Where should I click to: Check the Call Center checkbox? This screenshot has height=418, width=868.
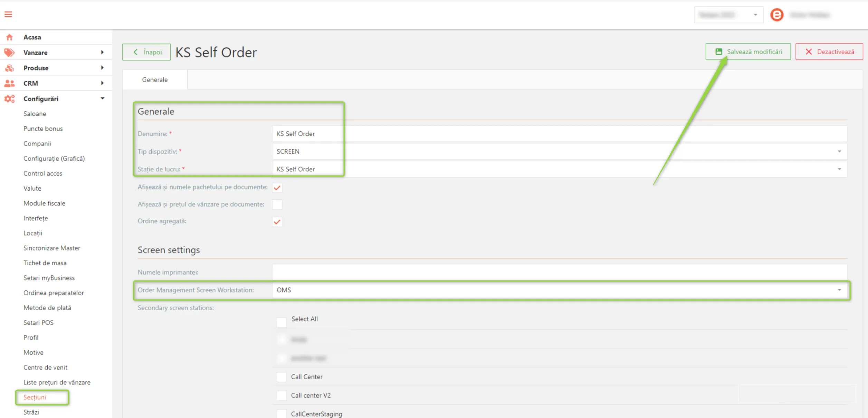point(282,377)
